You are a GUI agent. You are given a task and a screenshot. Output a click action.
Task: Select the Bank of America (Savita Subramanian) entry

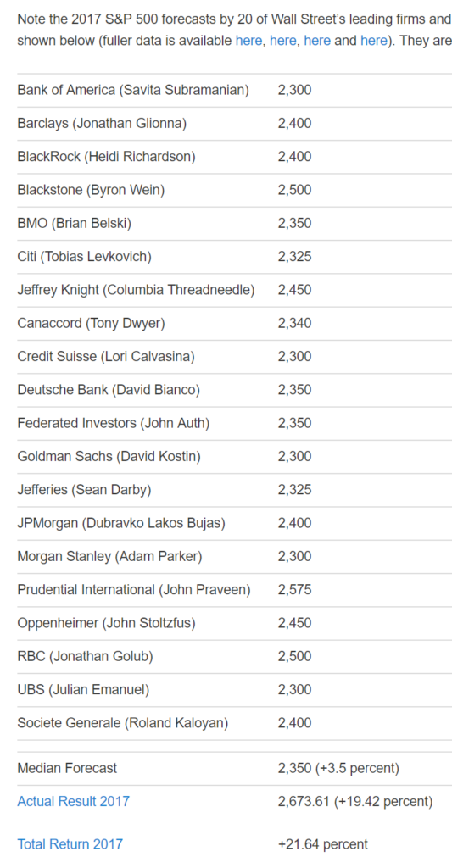[133, 90]
